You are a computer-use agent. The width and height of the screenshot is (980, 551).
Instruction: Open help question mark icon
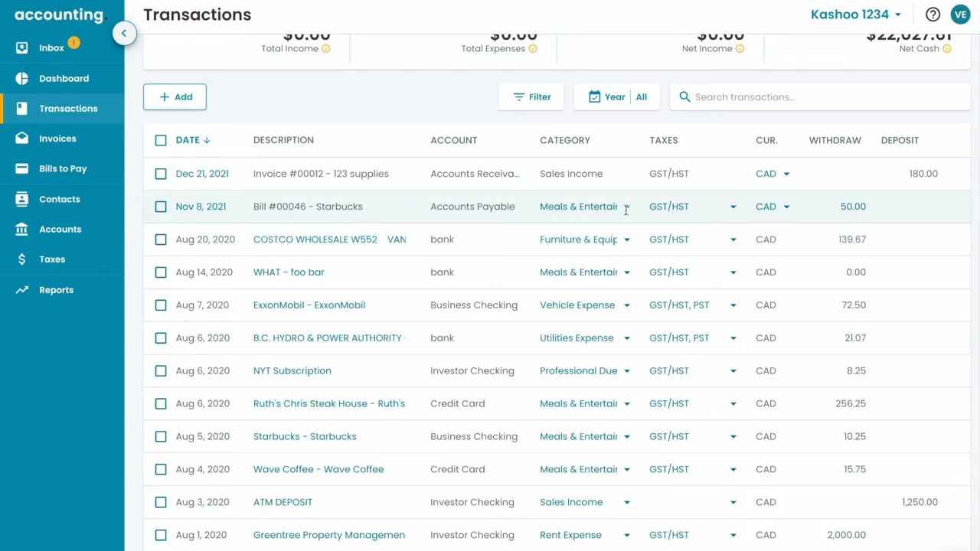[933, 15]
